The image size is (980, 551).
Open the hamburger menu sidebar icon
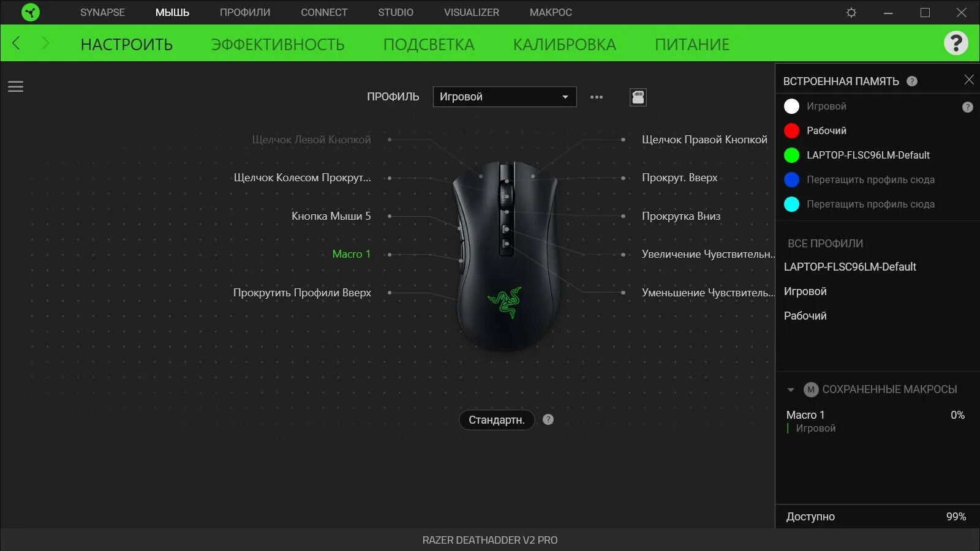coord(15,87)
